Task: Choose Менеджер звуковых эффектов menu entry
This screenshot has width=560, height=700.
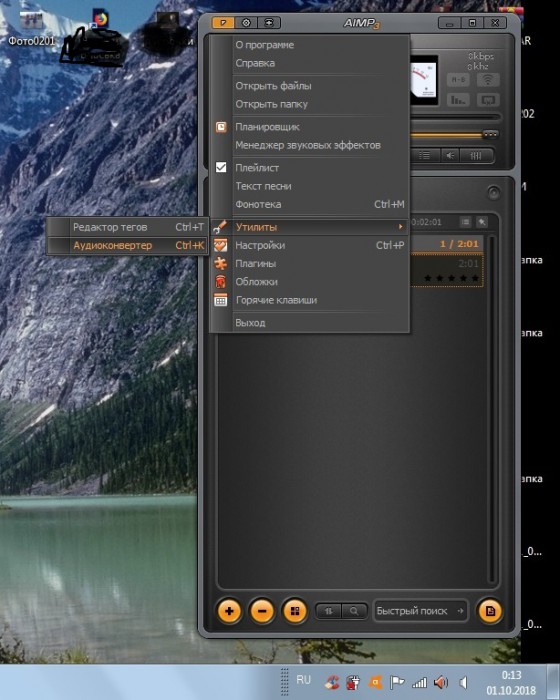Action: pyautogui.click(x=308, y=145)
